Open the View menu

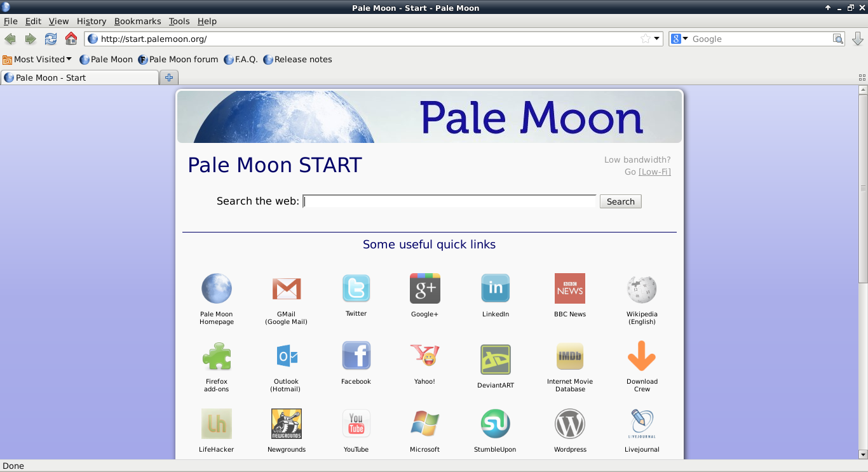coord(58,21)
